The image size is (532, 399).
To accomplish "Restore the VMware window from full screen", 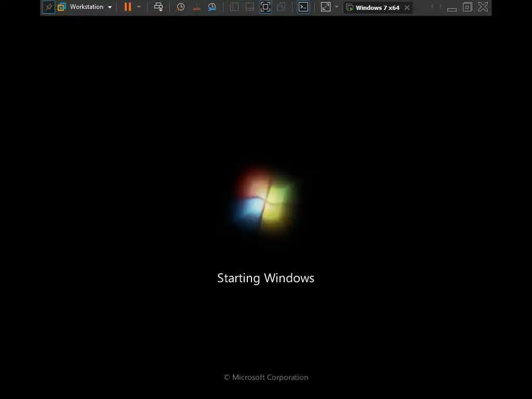I will point(468,7).
